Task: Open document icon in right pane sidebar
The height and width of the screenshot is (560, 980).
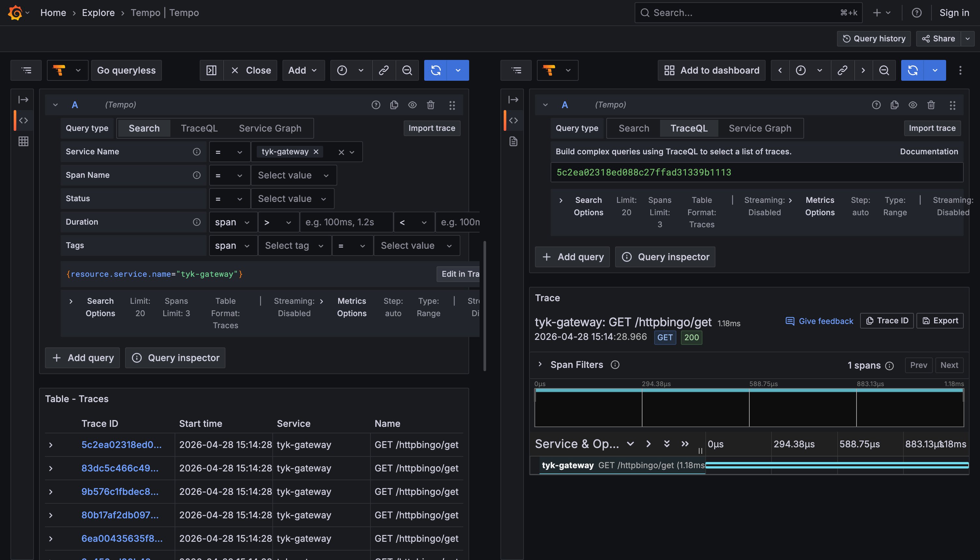Action: pyautogui.click(x=513, y=142)
